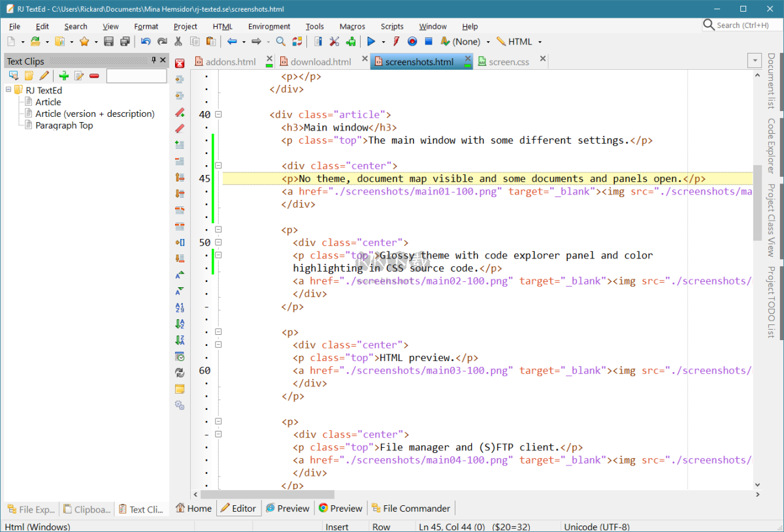Select the Paragraph Top text clip
The width and height of the screenshot is (784, 532).
pos(64,125)
